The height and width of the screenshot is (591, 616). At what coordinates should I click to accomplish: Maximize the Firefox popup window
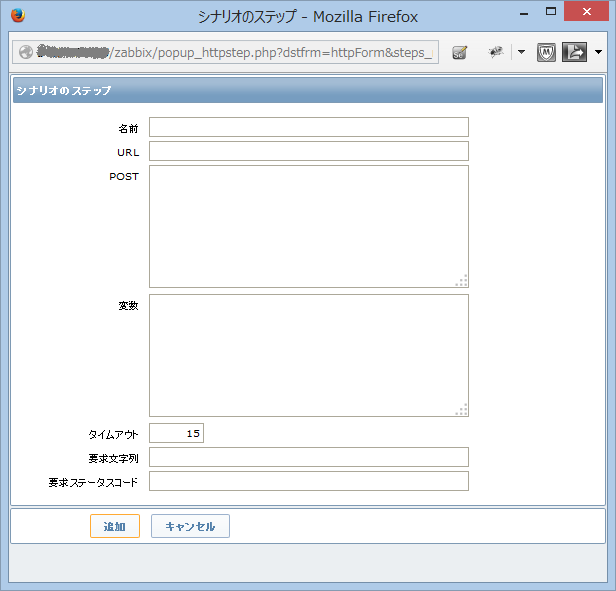[x=551, y=12]
